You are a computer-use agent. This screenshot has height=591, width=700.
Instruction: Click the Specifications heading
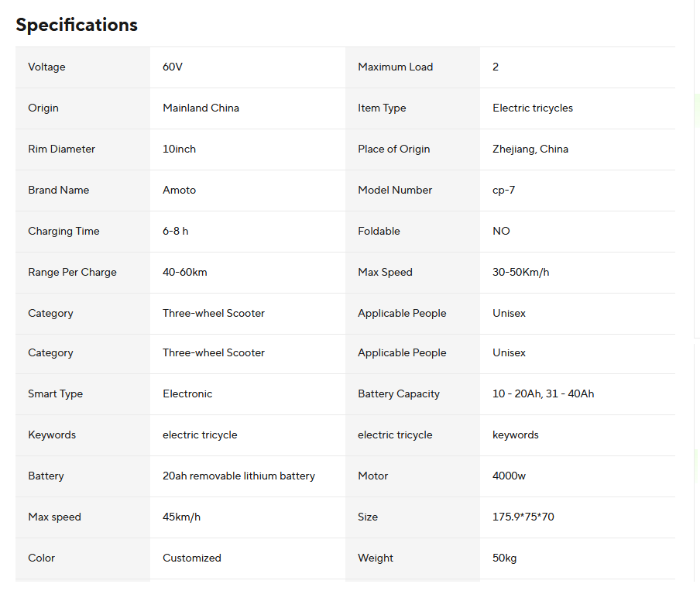click(77, 25)
